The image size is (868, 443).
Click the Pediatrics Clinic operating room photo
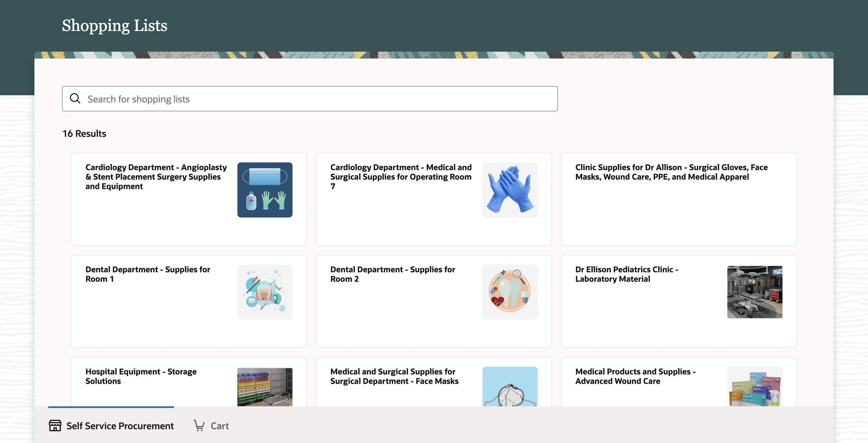754,292
